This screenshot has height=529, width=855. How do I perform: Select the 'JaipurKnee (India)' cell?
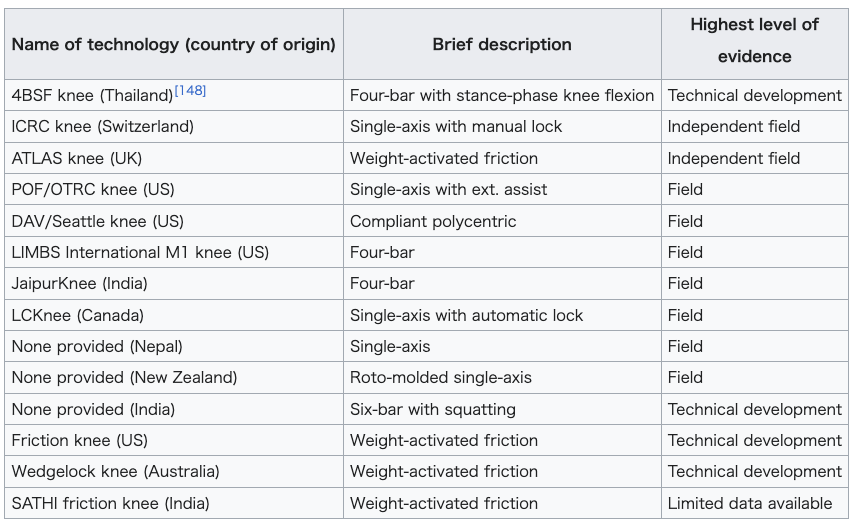[x=174, y=283]
